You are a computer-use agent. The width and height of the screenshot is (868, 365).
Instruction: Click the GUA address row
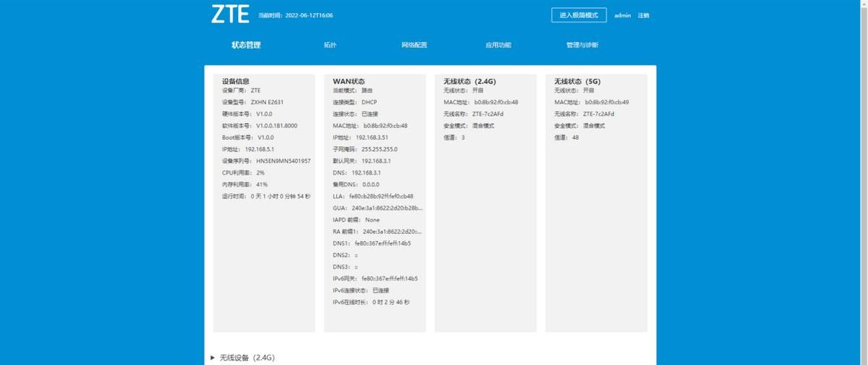click(378, 208)
